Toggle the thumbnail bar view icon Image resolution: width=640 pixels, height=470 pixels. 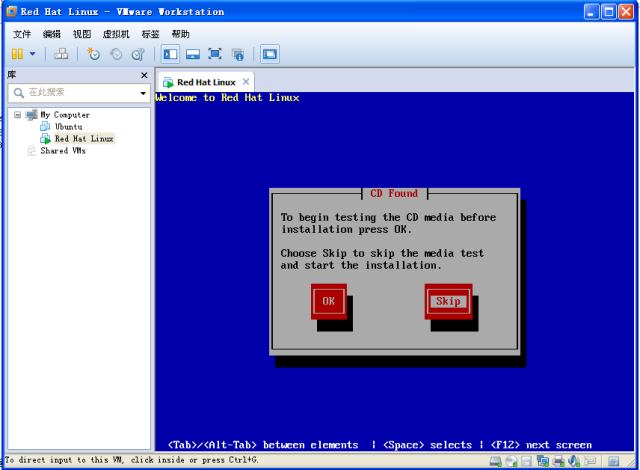(x=193, y=54)
